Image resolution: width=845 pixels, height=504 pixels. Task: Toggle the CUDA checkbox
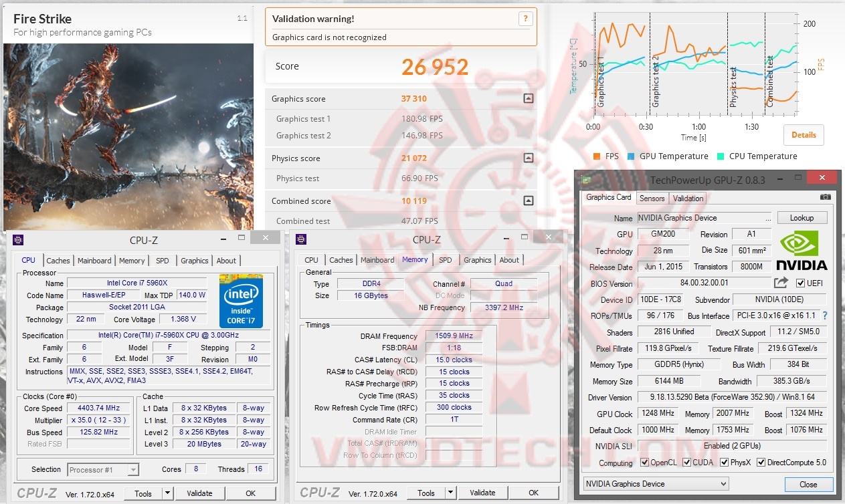(x=688, y=463)
